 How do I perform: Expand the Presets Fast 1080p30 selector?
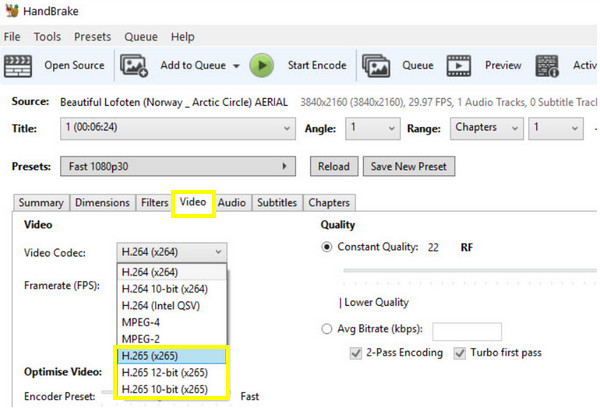click(178, 166)
